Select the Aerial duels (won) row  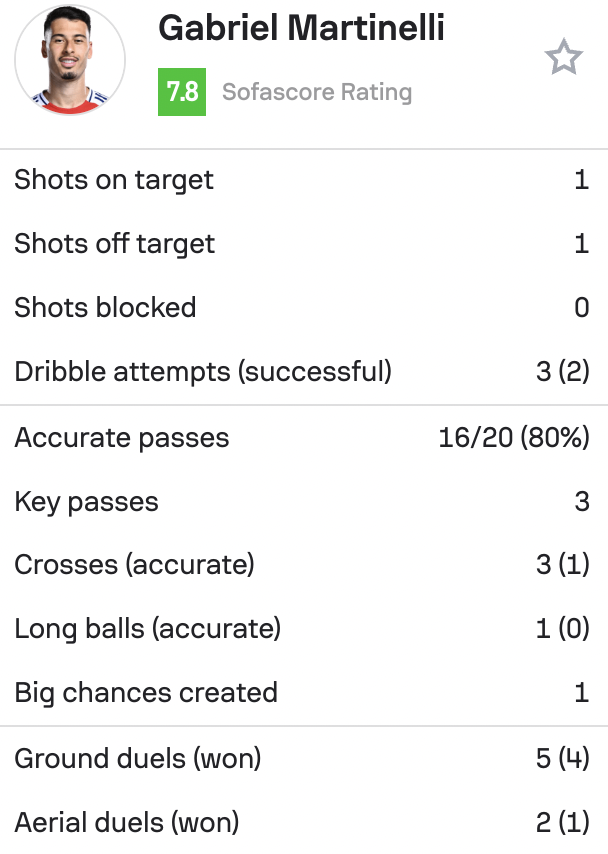pyautogui.click(x=304, y=822)
